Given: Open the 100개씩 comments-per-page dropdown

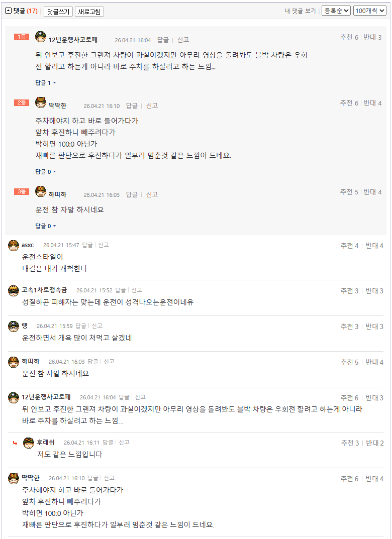Looking at the screenshot, I should coord(370,11).
